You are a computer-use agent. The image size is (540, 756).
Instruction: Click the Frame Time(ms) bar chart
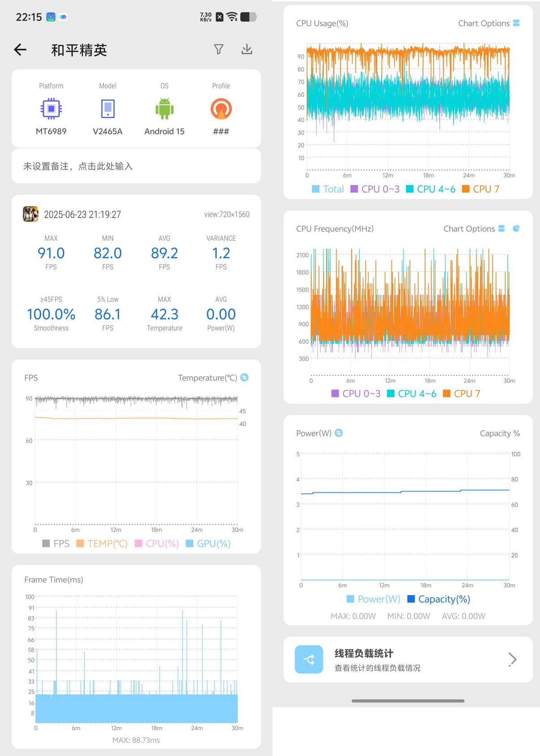tap(137, 659)
